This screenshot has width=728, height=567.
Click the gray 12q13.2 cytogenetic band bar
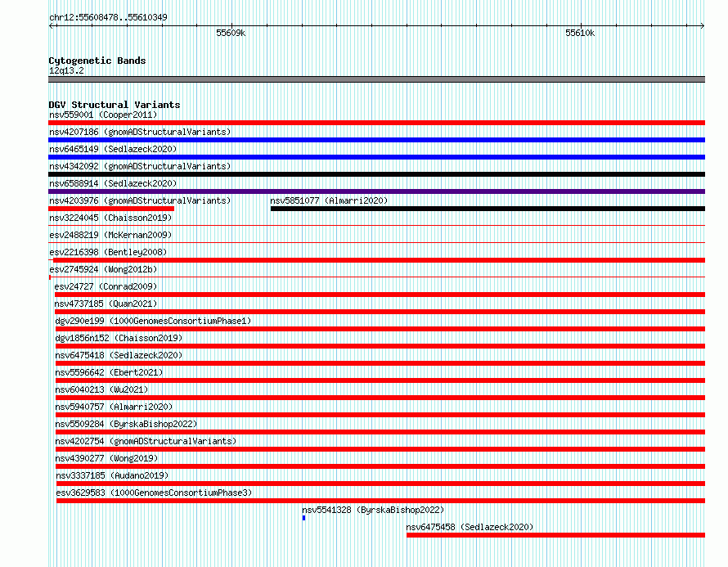[x=376, y=79]
